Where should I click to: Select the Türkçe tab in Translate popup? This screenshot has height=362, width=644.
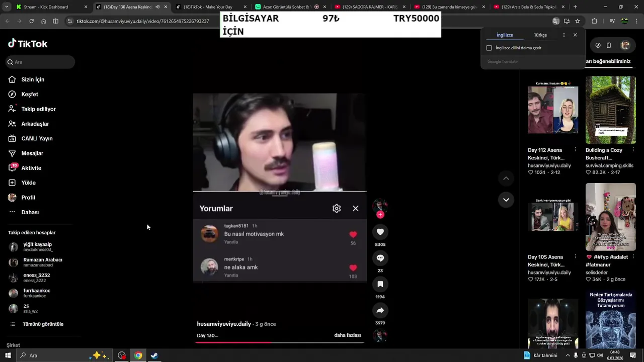point(540,35)
